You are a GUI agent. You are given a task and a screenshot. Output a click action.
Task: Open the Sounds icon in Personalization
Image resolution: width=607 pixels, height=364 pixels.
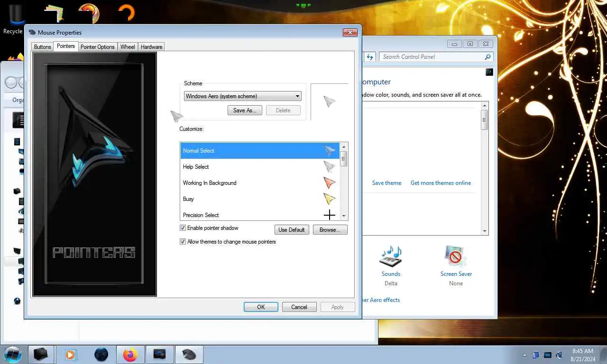pos(391,256)
